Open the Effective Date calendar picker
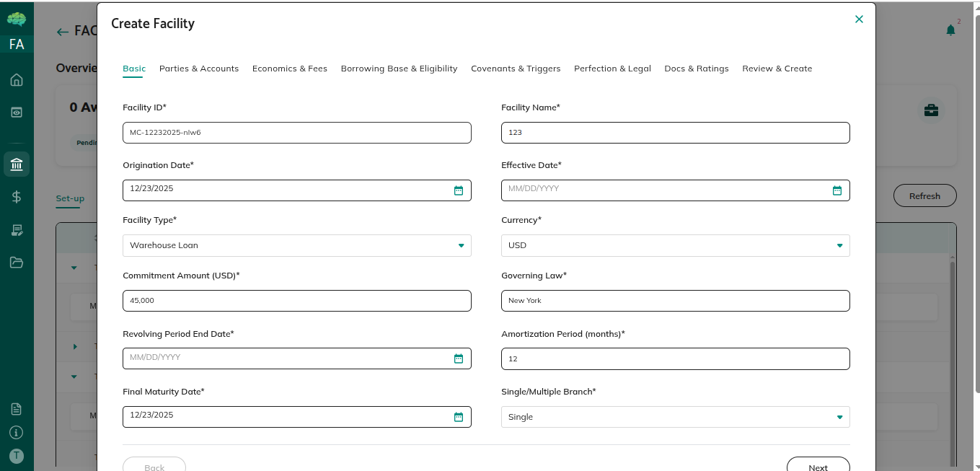This screenshot has height=471, width=980. click(x=836, y=190)
